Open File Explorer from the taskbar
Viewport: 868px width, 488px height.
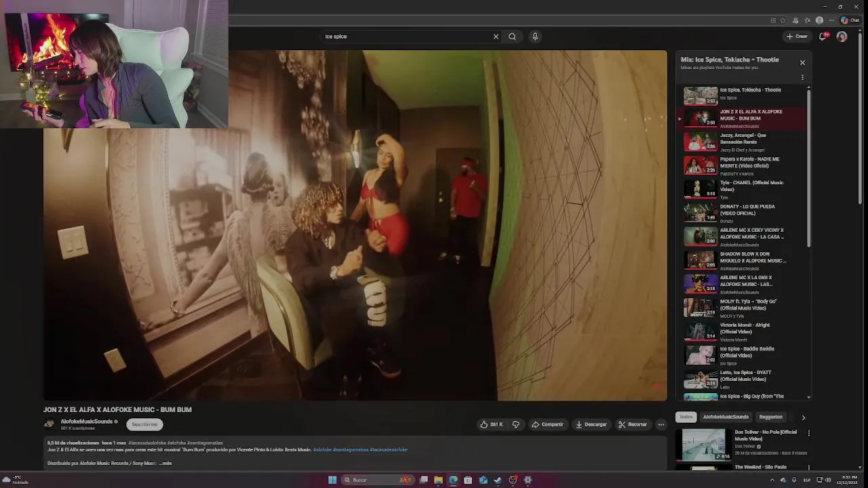[x=439, y=480]
